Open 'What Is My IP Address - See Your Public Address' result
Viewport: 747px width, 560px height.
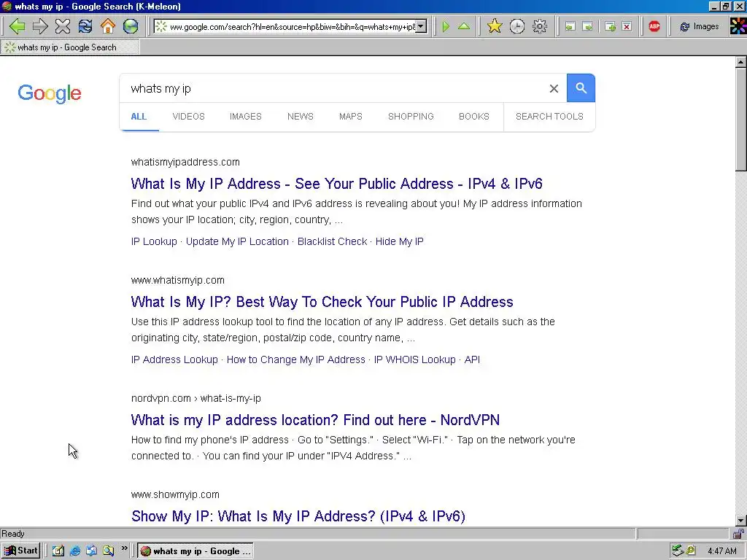coord(337,184)
